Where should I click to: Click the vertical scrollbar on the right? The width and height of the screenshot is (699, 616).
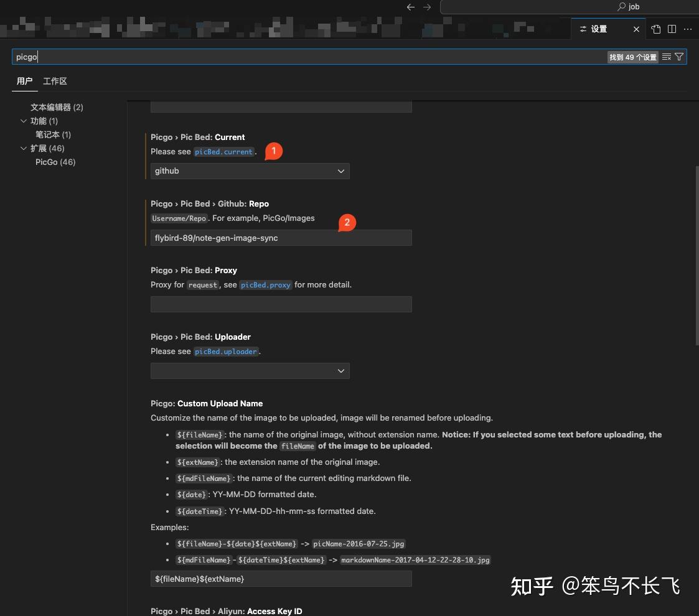tap(695, 249)
